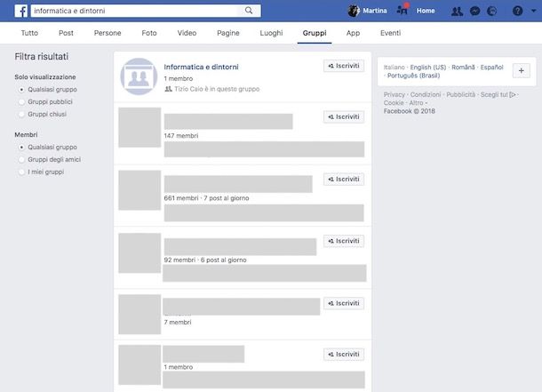Join Informatica e dintorni with Iscriviti
This screenshot has width=542, height=392.
tap(344, 66)
